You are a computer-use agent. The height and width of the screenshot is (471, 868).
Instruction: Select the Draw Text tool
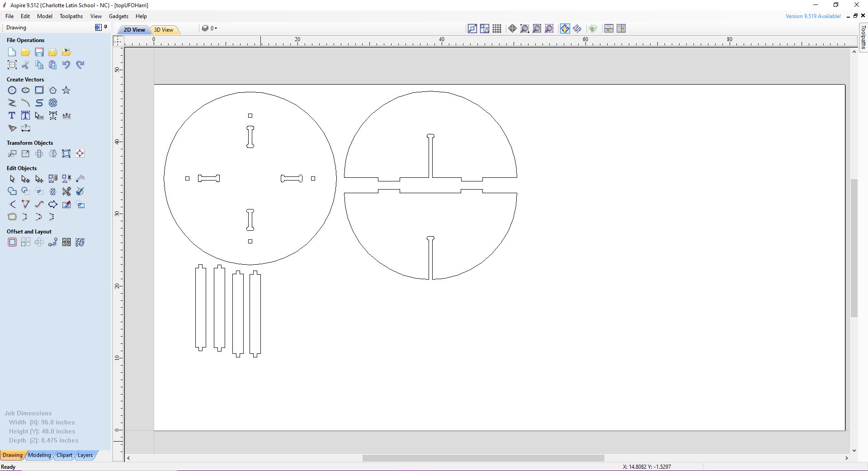(12, 115)
